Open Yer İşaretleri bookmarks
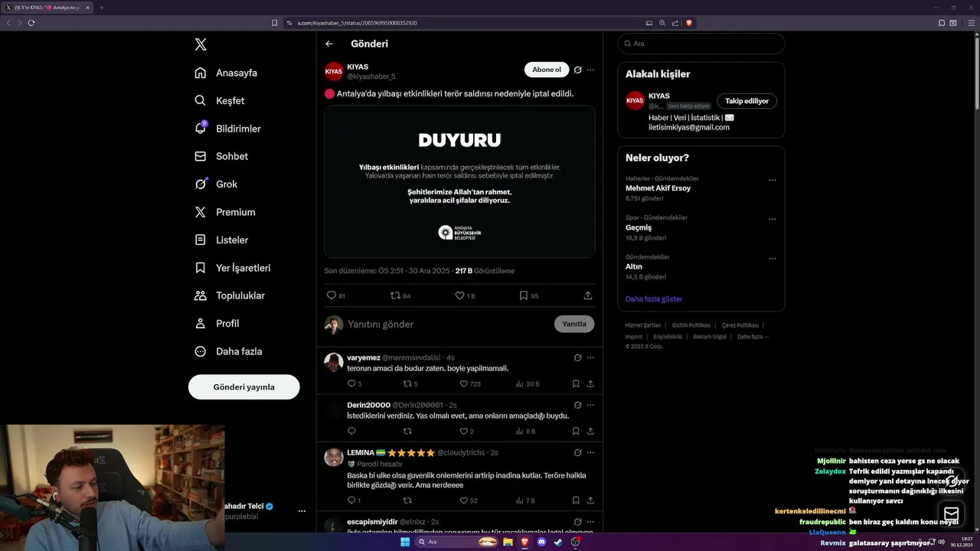980x551 pixels. click(233, 268)
